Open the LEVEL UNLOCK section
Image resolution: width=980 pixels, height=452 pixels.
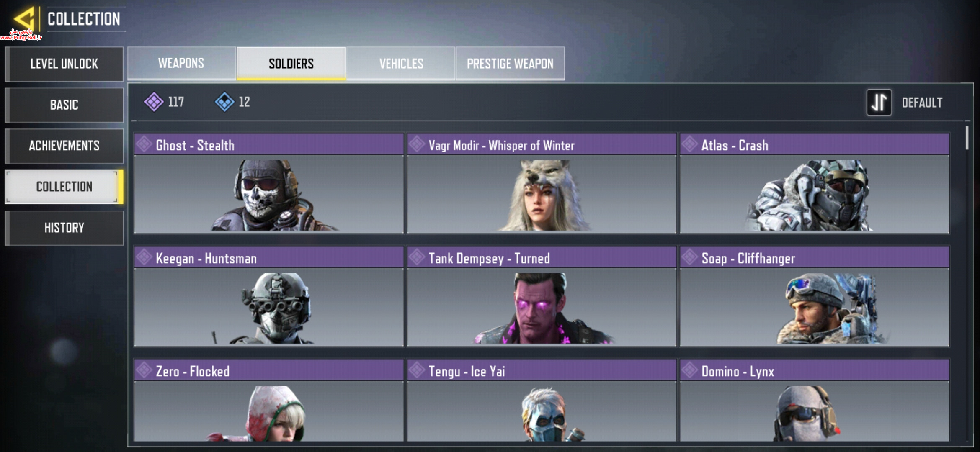point(64,64)
